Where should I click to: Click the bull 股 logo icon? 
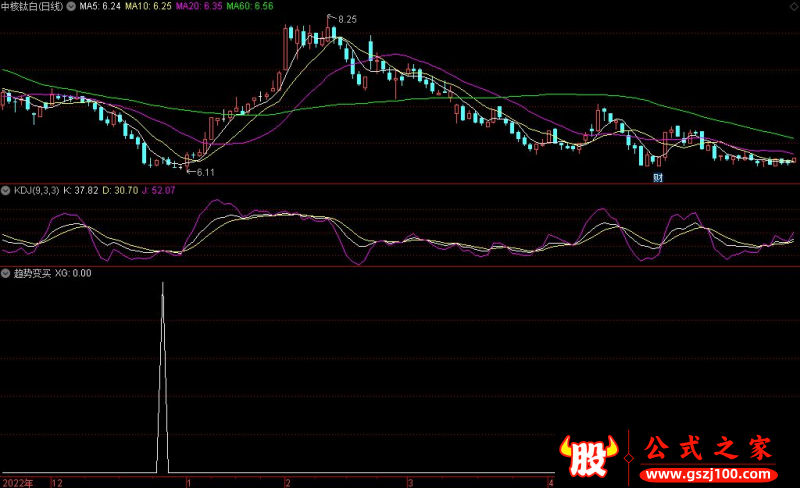[591, 456]
